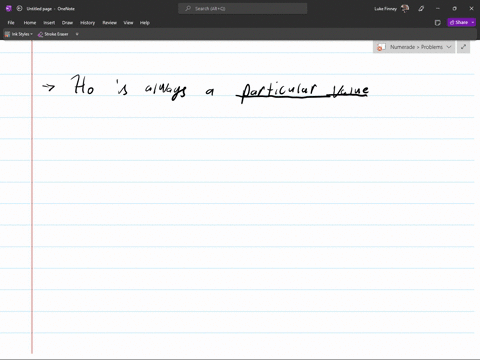The width and height of the screenshot is (480, 360).
Task: Open the History tab
Action: (88, 23)
